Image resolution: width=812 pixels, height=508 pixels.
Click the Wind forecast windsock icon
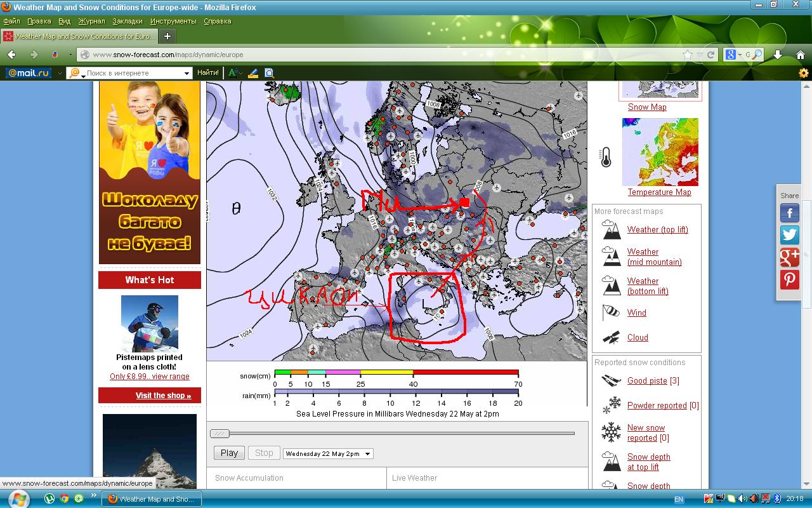(610, 312)
